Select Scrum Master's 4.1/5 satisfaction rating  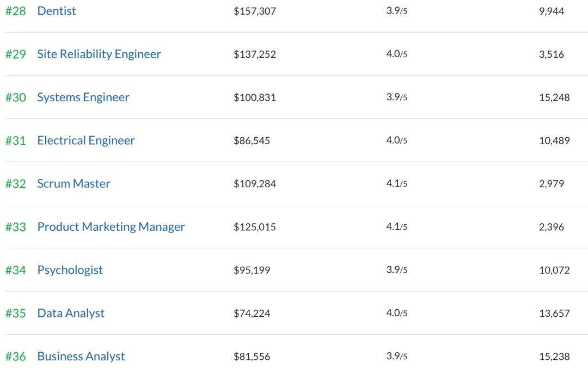tap(396, 183)
